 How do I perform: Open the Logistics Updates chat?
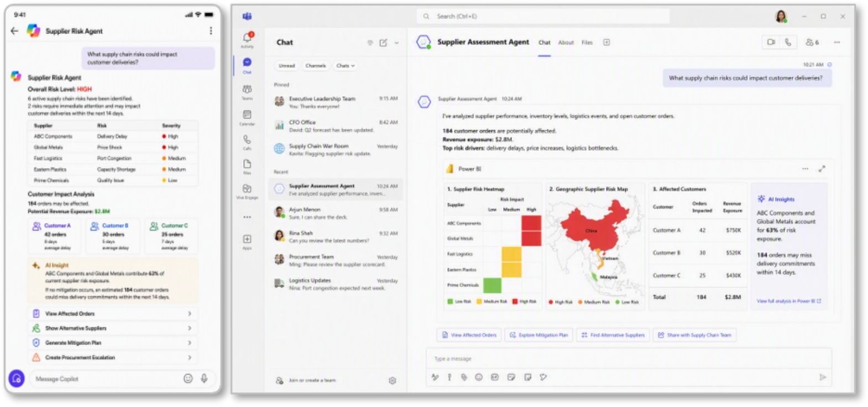pyautogui.click(x=336, y=284)
